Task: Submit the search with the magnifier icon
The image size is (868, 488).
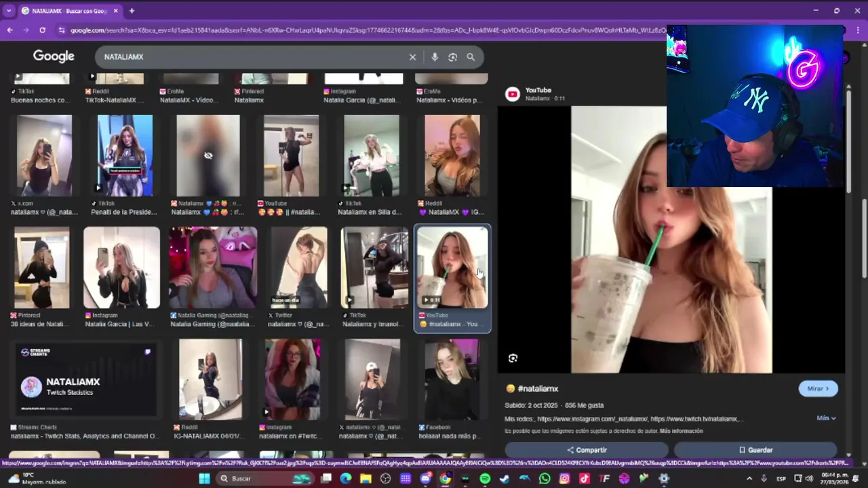Action: pos(471,57)
